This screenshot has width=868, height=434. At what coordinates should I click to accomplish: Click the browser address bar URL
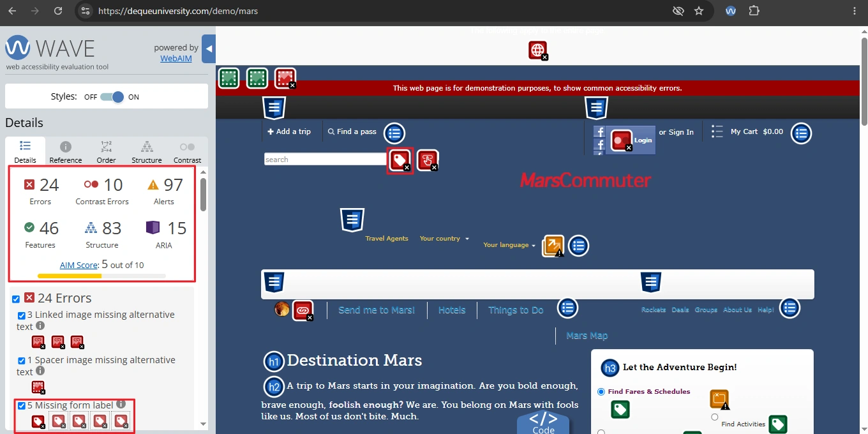click(x=178, y=11)
